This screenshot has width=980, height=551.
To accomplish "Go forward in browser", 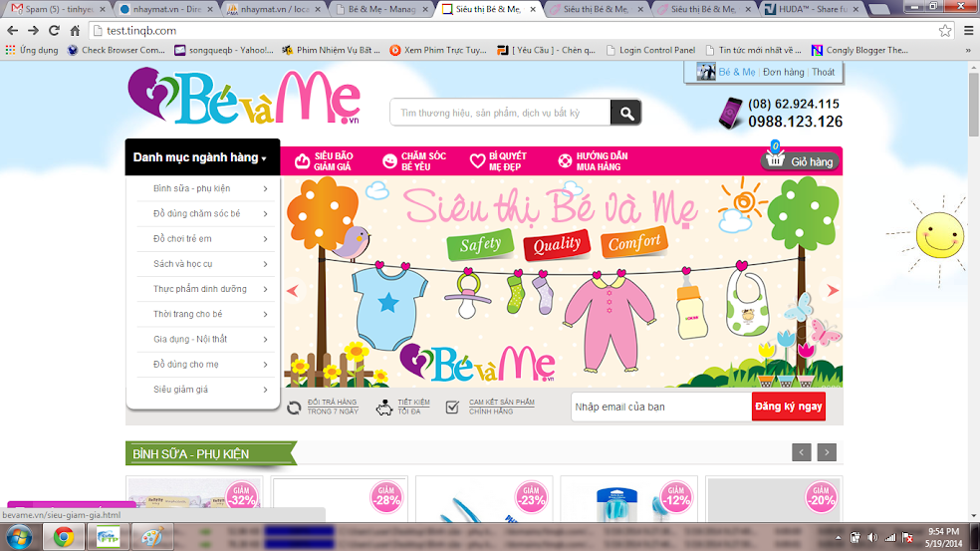I will pyautogui.click(x=33, y=30).
